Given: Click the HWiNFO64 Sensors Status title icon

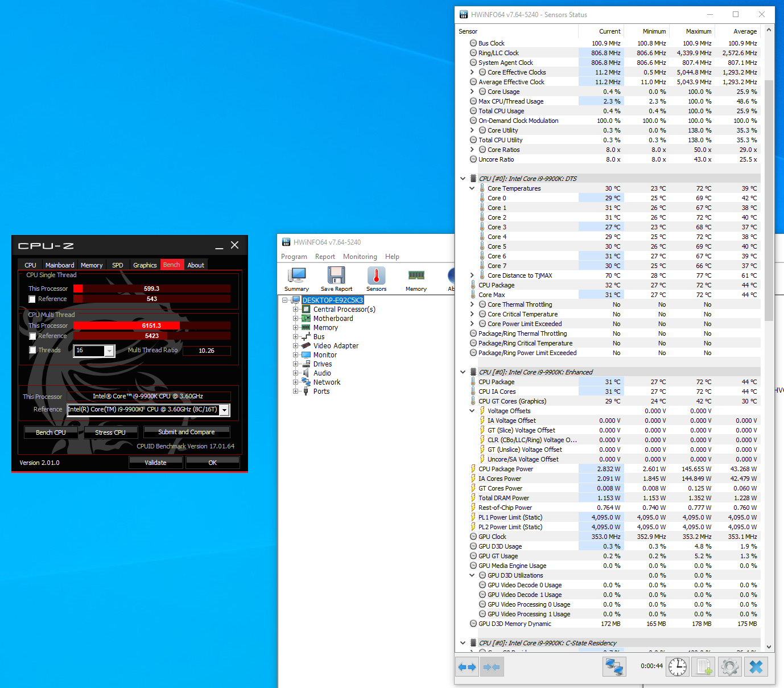Looking at the screenshot, I should point(464,14).
